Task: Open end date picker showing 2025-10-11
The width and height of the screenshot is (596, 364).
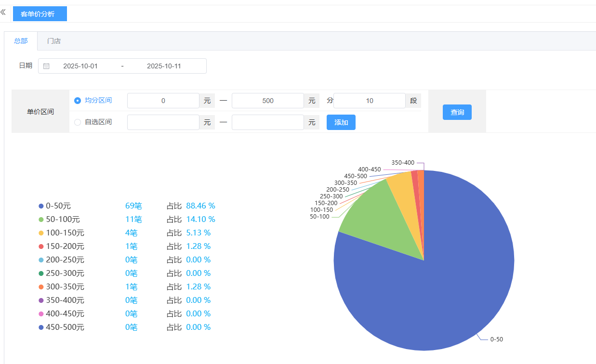Action: (164, 66)
